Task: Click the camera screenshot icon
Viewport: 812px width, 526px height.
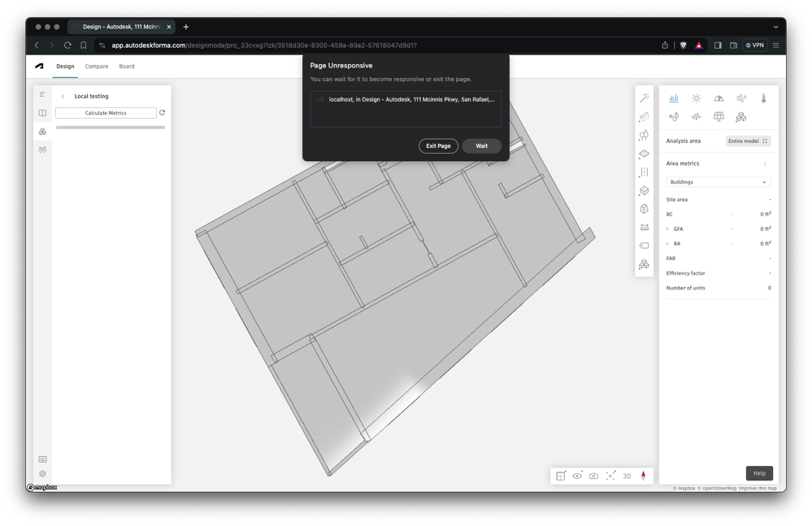Action: coord(593,476)
